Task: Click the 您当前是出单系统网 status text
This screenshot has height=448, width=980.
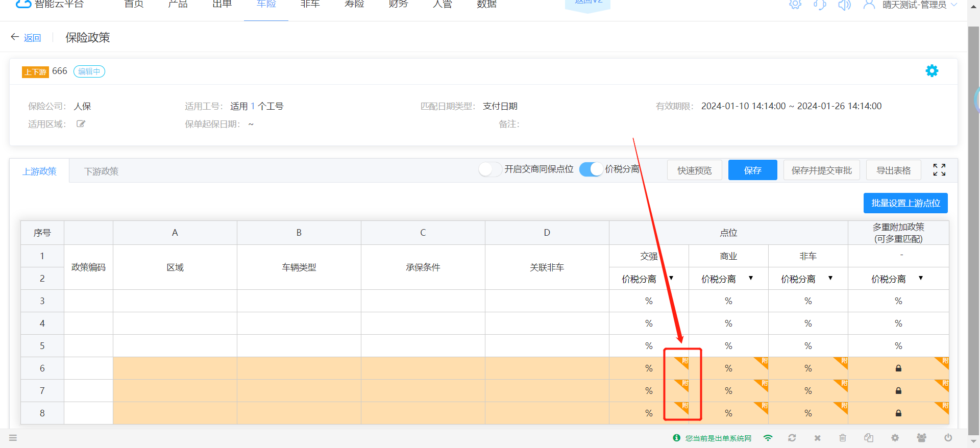Action: coord(718,438)
